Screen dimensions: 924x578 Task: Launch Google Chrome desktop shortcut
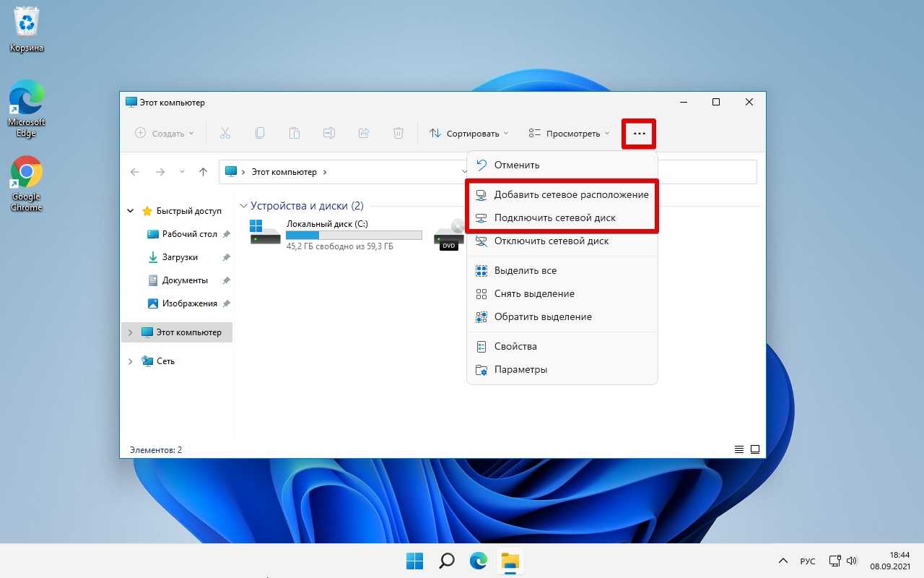click(x=27, y=184)
